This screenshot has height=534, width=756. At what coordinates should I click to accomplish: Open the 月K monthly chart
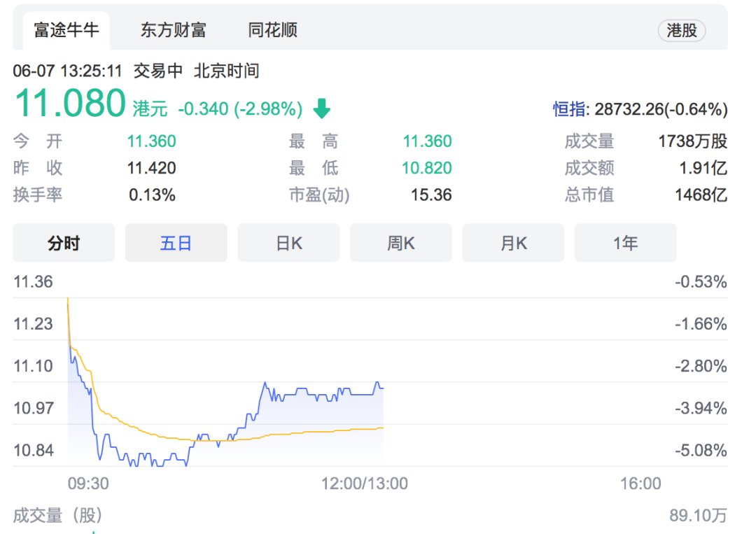(x=513, y=243)
